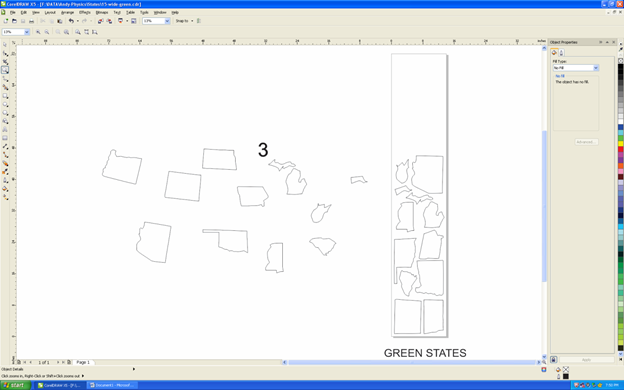This screenshot has width=624, height=390.
Task: Click the GREEN STATES text on the canvas
Action: (x=425, y=353)
